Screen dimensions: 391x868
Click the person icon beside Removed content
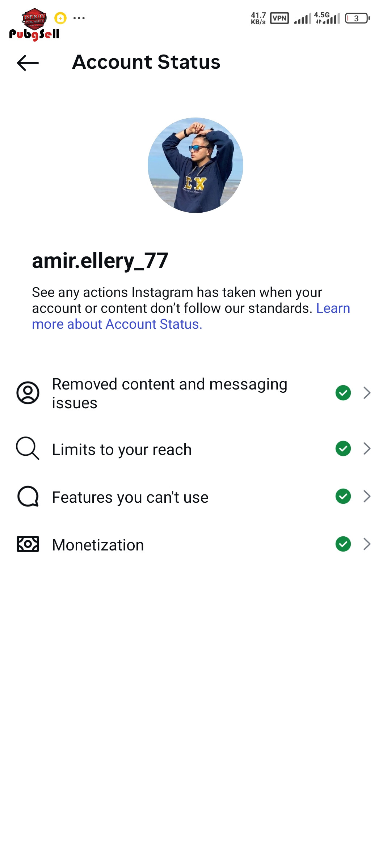pyautogui.click(x=28, y=393)
